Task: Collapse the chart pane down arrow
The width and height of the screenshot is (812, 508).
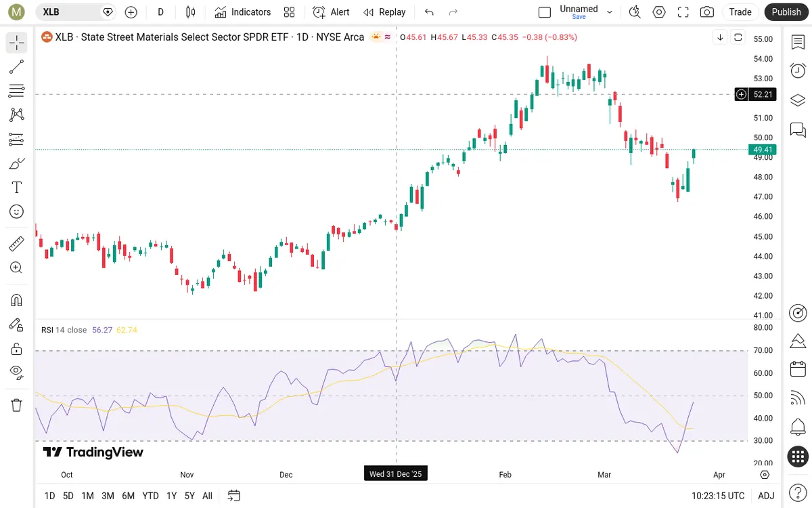Action: 721,37
